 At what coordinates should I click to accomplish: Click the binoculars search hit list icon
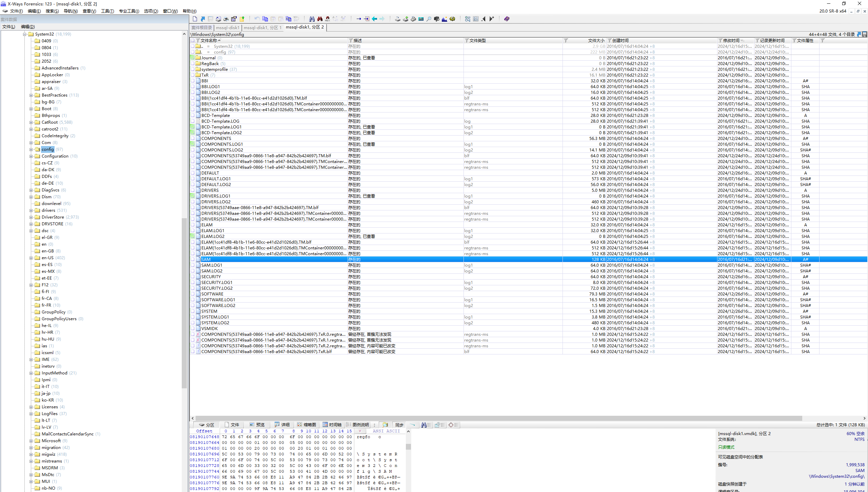pyautogui.click(x=426, y=425)
